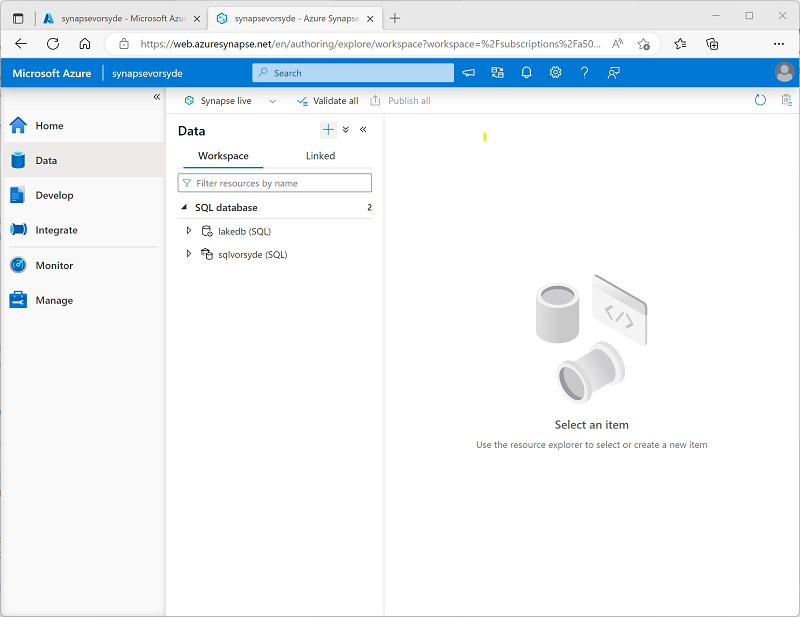
Task: Click the browser address bar URL
Action: (370, 44)
